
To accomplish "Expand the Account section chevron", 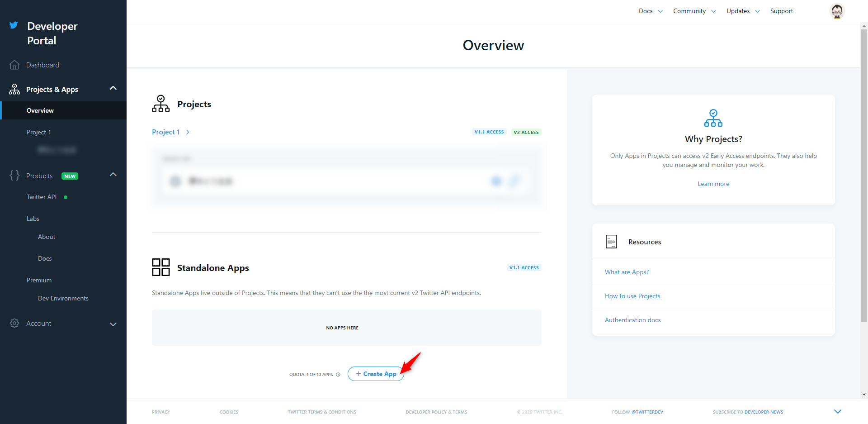I will coord(113,324).
